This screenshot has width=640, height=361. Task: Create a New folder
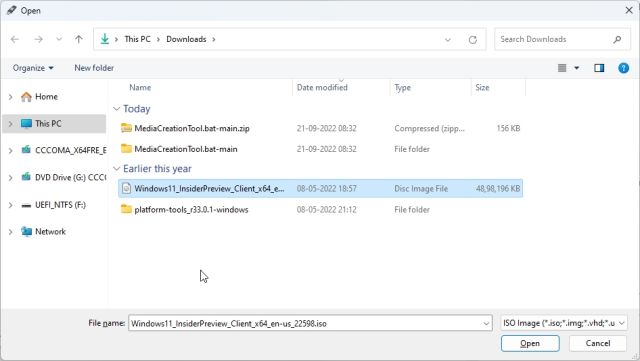coord(94,68)
